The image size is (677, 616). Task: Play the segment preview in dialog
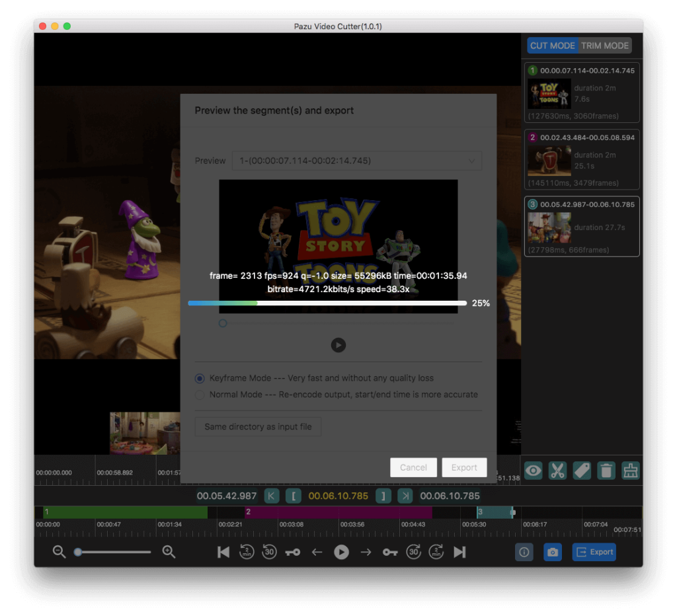(x=338, y=345)
